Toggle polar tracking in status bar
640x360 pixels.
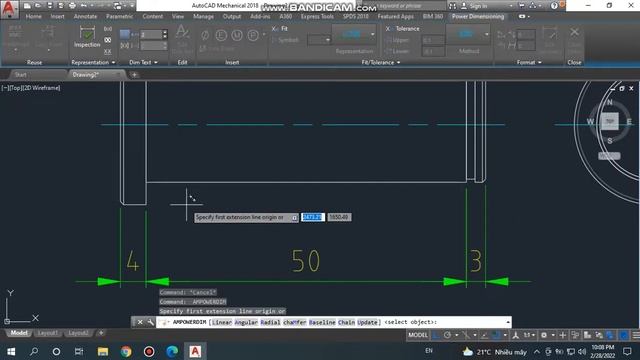point(447,335)
